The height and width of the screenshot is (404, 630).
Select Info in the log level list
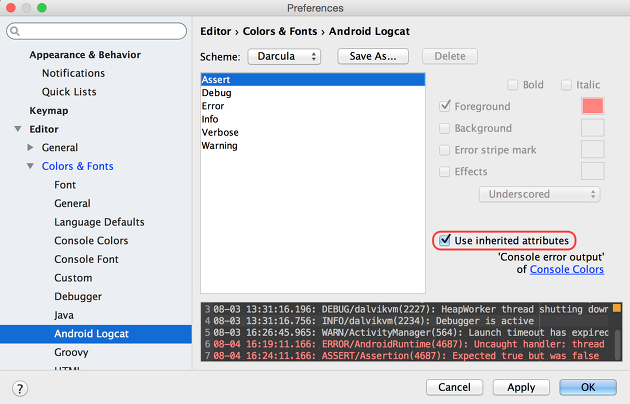pyautogui.click(x=313, y=119)
